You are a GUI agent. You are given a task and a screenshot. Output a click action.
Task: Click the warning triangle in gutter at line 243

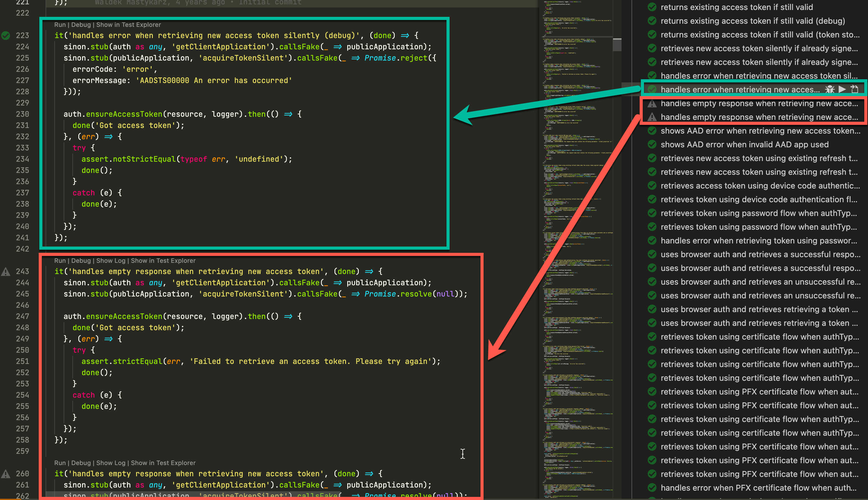[6, 271]
